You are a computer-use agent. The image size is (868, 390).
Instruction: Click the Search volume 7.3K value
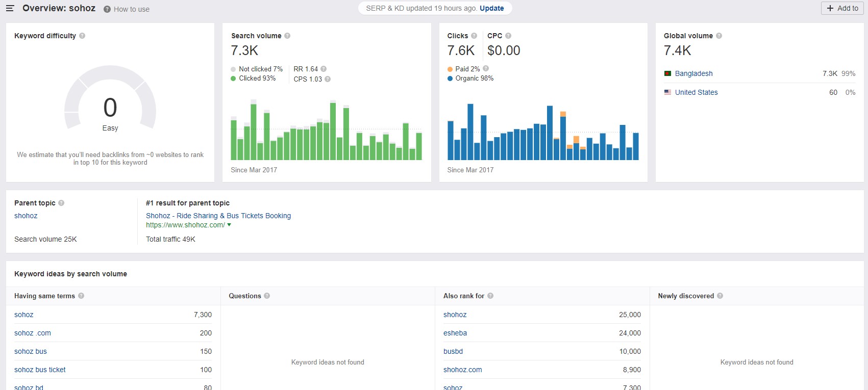click(244, 50)
